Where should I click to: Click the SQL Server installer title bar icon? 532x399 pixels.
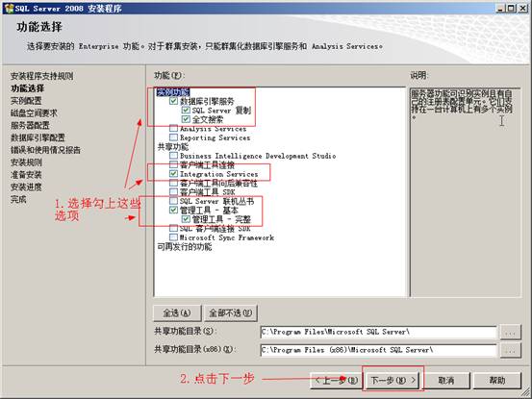click(x=9, y=8)
